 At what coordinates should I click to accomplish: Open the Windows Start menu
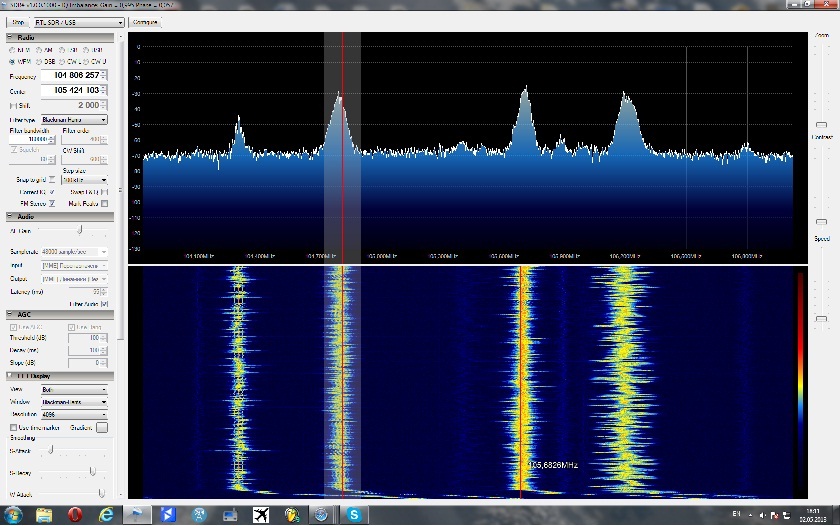click(13, 515)
